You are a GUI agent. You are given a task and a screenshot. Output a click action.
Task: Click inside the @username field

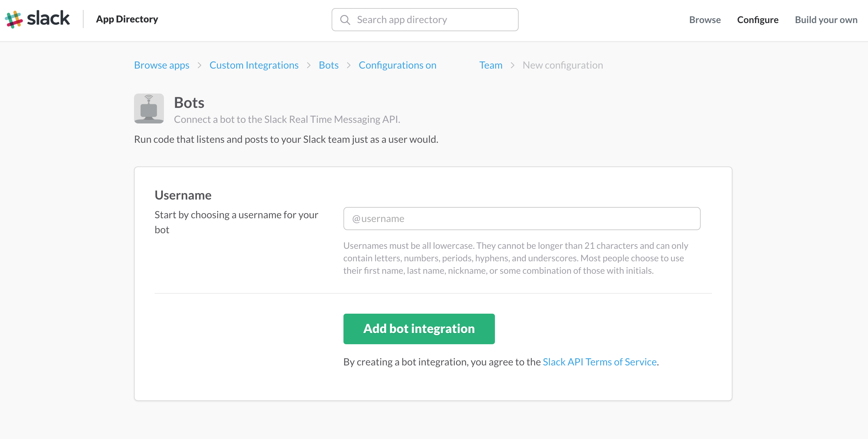pyautogui.click(x=522, y=219)
